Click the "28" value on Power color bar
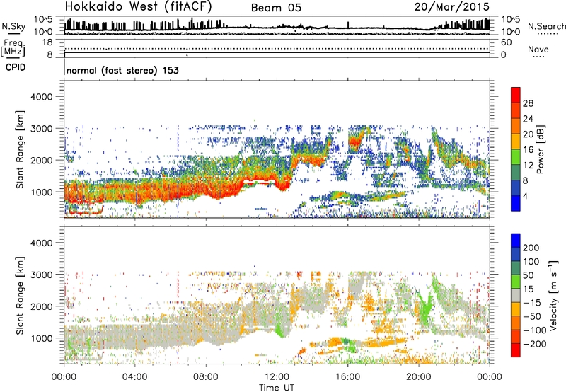The image size is (566, 392). pyautogui.click(x=528, y=103)
